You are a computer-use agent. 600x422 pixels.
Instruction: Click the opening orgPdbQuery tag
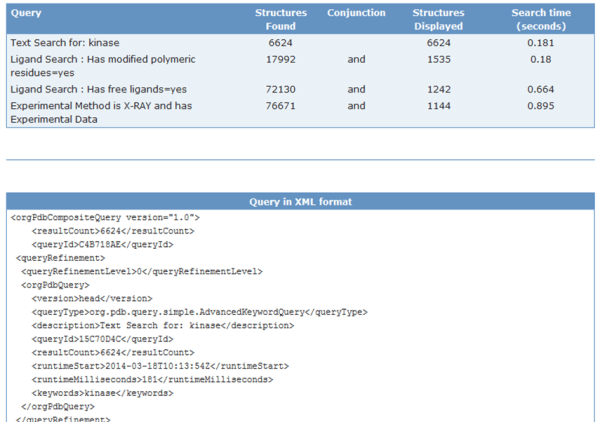(x=55, y=285)
